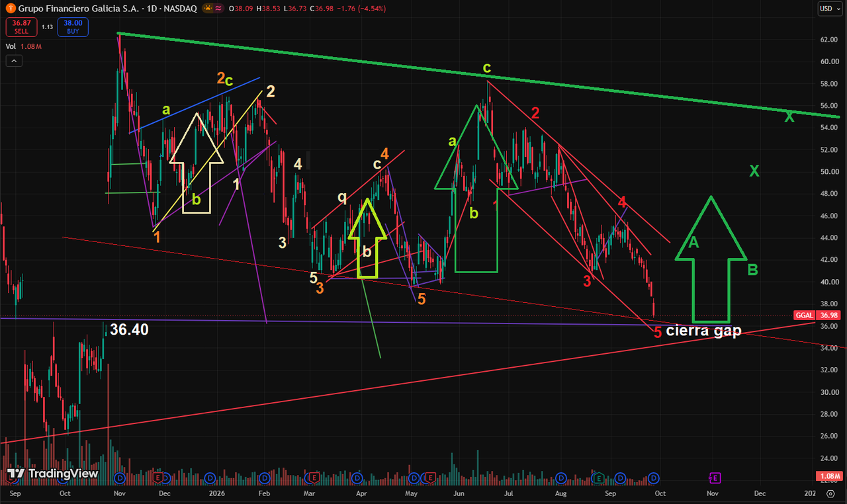Click the 62.00 price axis label
This screenshot has width=847, height=504.
[x=828, y=40]
